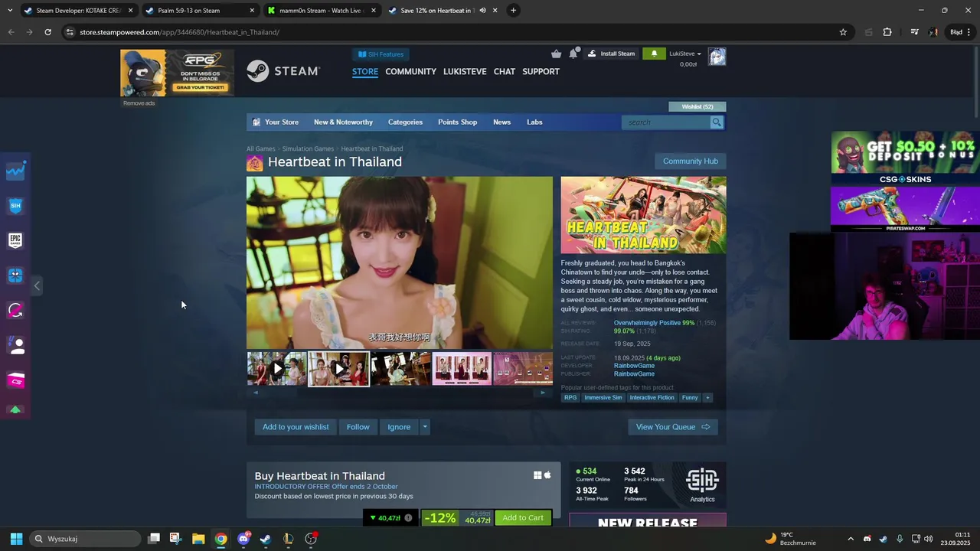Open View Your Queue

coord(673,427)
